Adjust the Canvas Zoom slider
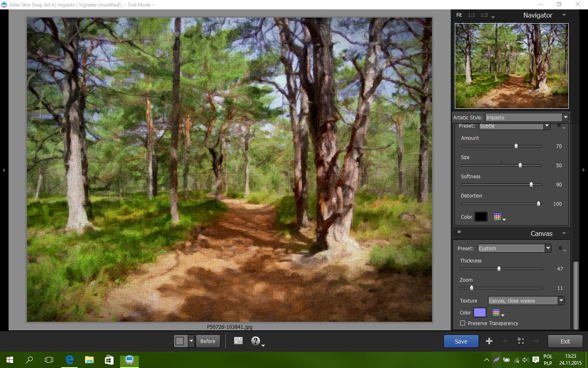Image resolution: width=588 pixels, height=368 pixels. pos(501,288)
